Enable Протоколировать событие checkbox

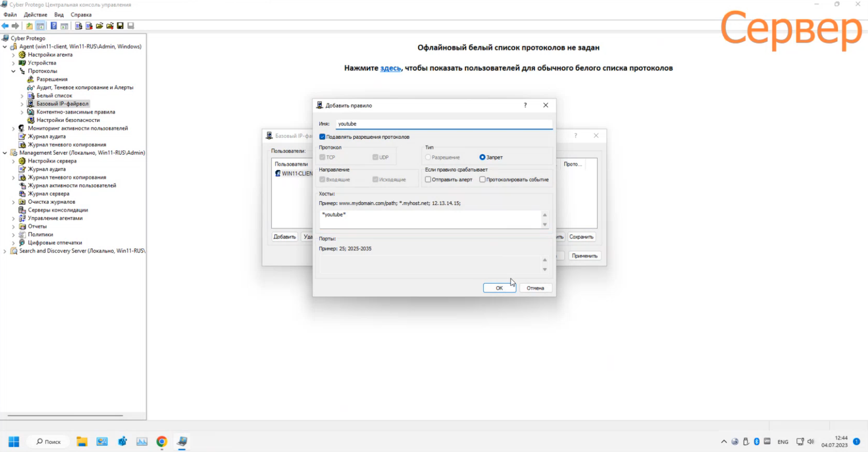(482, 179)
